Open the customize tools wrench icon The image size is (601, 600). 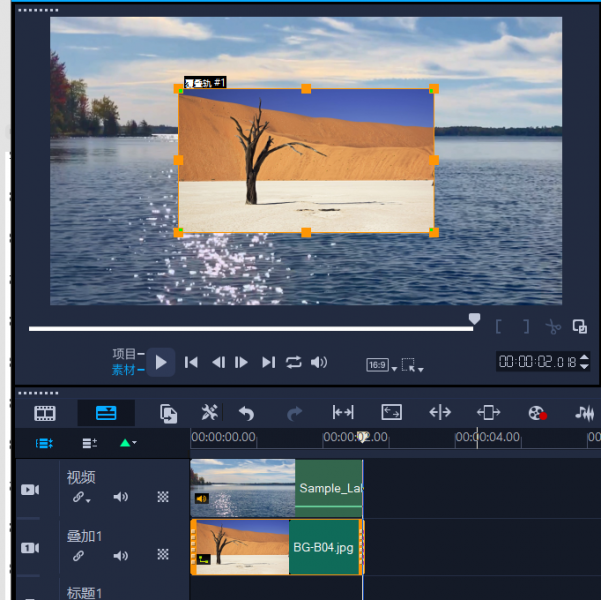[209, 413]
